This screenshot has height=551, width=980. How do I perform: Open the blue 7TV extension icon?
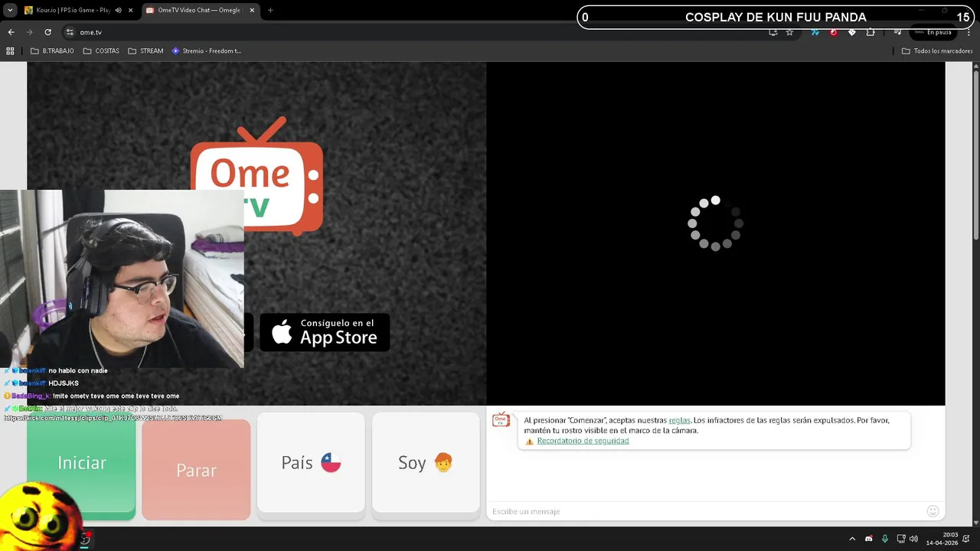tap(815, 32)
